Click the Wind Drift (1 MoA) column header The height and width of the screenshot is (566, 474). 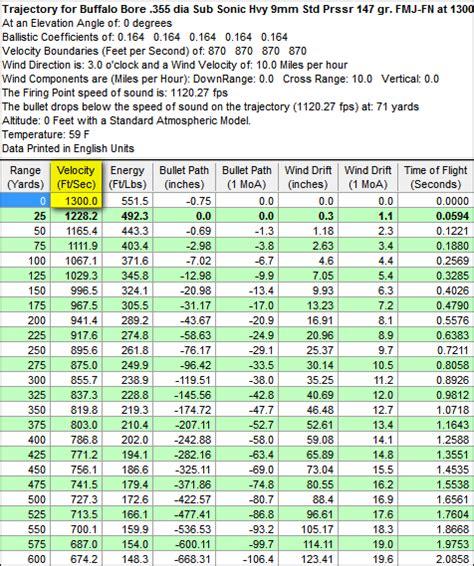pos(368,177)
